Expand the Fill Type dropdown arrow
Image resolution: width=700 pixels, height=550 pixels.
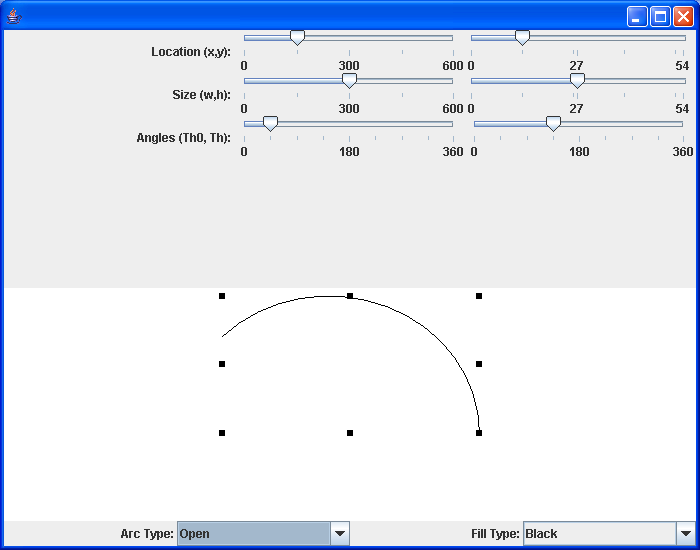pos(685,534)
